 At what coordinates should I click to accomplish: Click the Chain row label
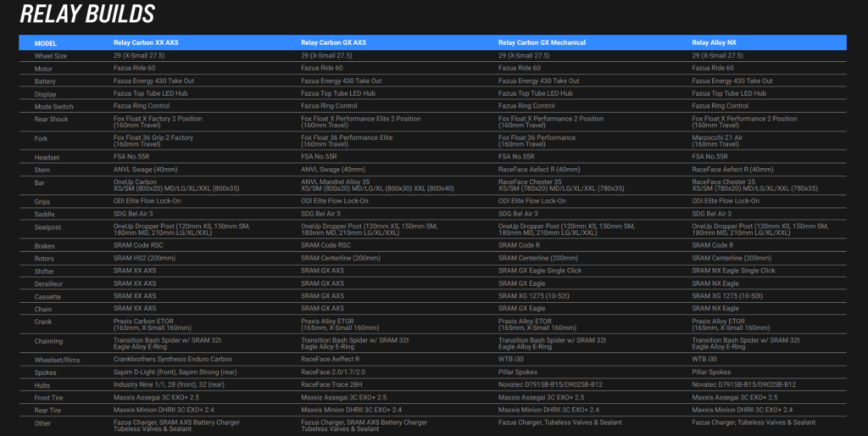click(x=42, y=309)
